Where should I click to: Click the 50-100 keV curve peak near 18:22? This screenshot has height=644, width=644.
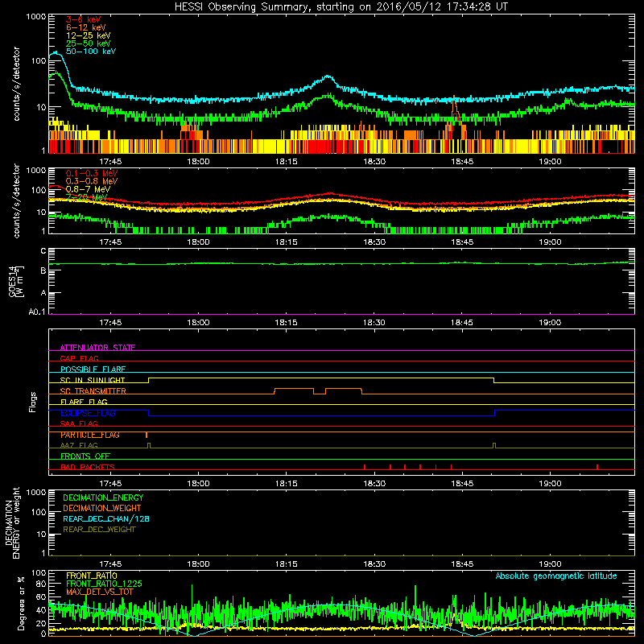pos(328,76)
